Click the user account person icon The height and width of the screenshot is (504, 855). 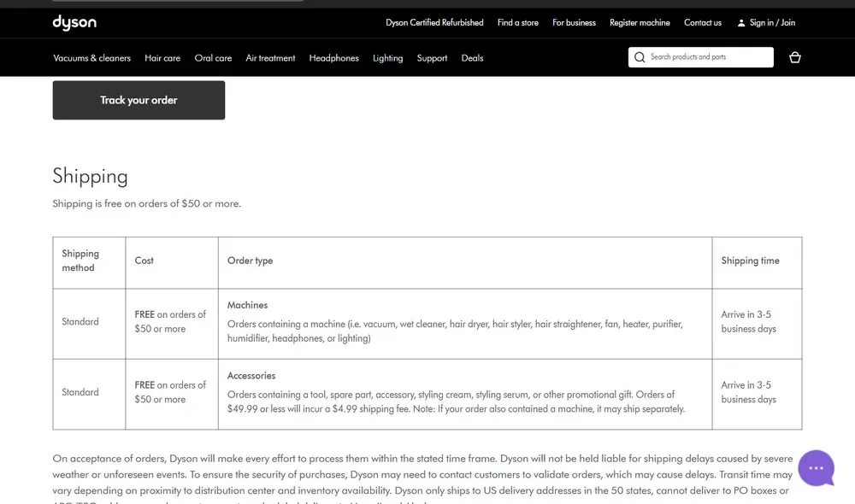[x=741, y=23]
